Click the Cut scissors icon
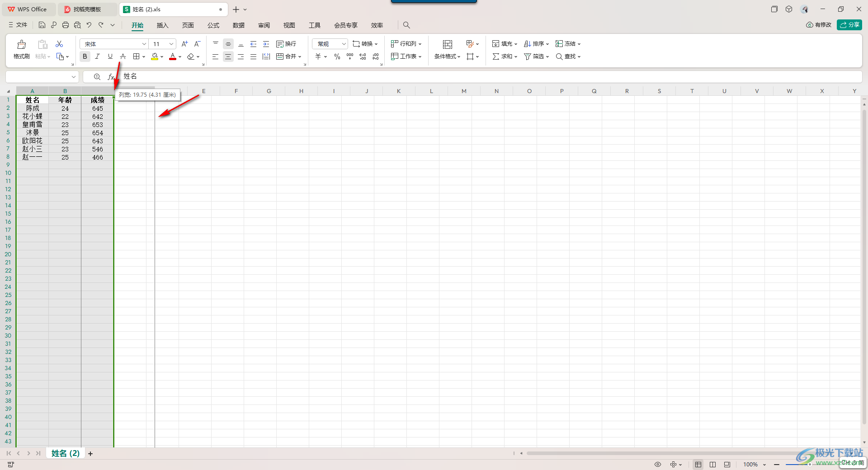Screen dimensions: 868x470 point(59,44)
